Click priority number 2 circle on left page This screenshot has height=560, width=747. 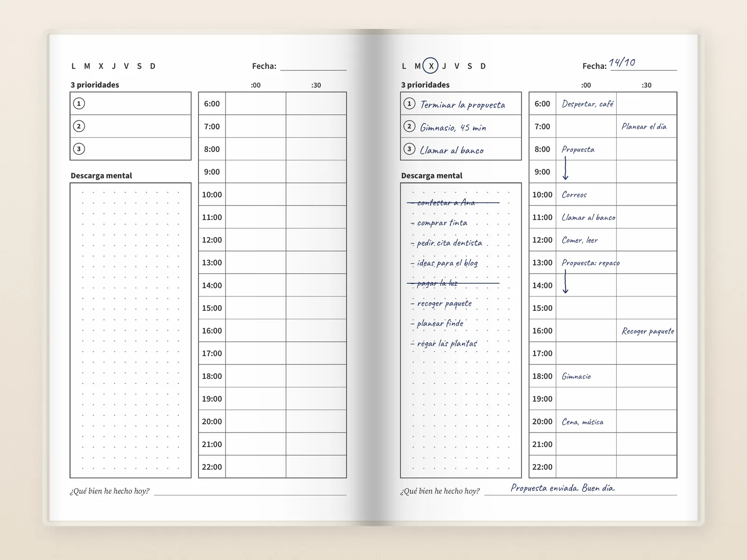[x=79, y=126]
